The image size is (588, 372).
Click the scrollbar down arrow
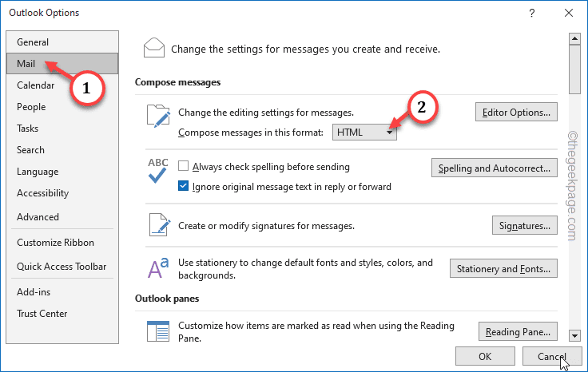(574, 335)
